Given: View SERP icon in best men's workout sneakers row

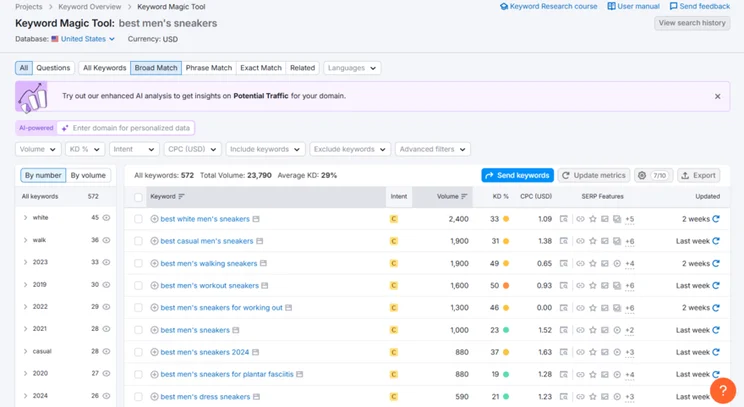Looking at the screenshot, I should click(563, 286).
